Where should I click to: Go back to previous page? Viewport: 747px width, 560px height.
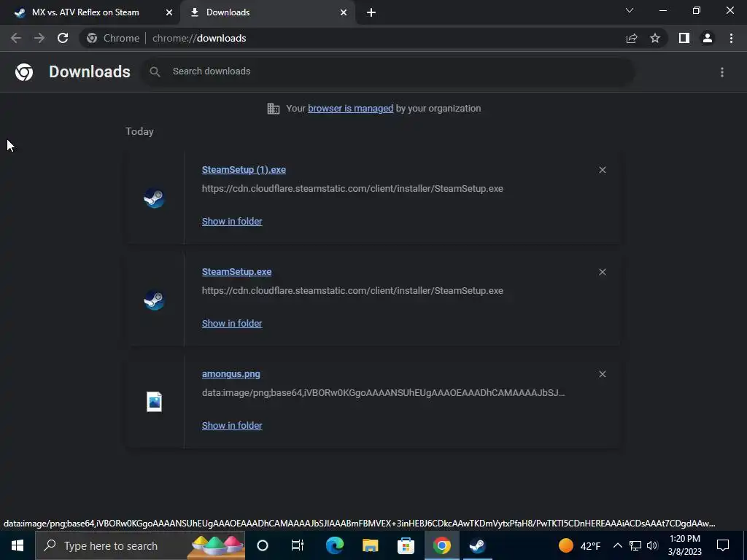pyautogui.click(x=16, y=38)
